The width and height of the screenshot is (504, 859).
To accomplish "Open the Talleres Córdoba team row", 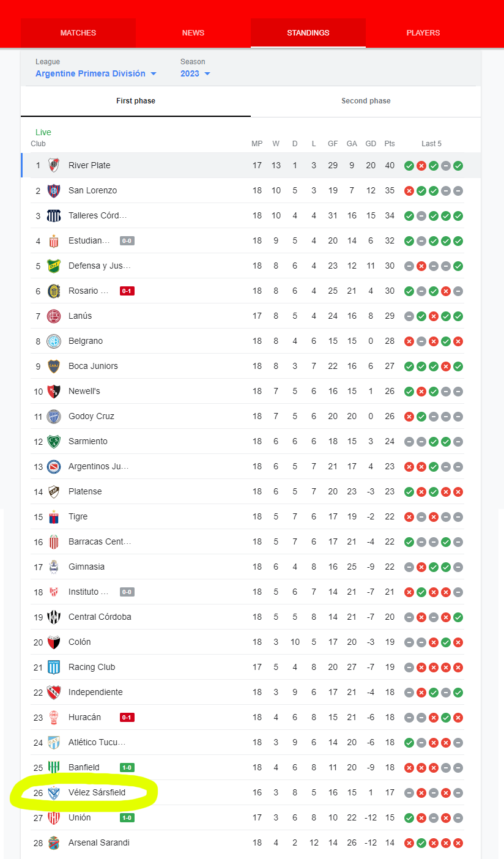I will (251, 215).
